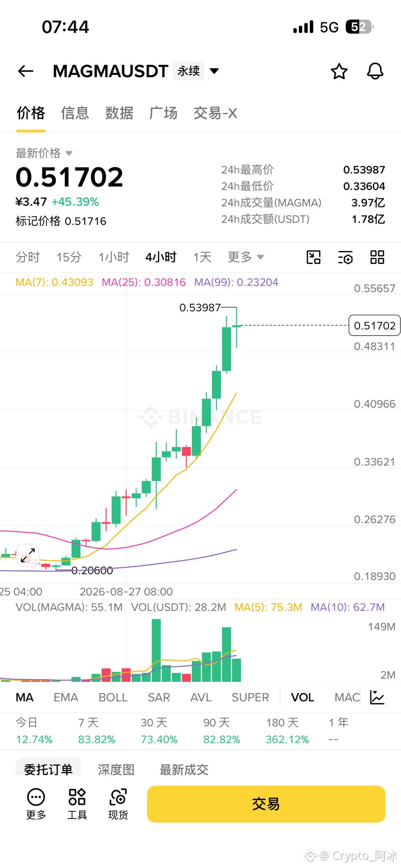
Task: Tap the 24h最高价 value 0.53987
Action: click(x=364, y=170)
